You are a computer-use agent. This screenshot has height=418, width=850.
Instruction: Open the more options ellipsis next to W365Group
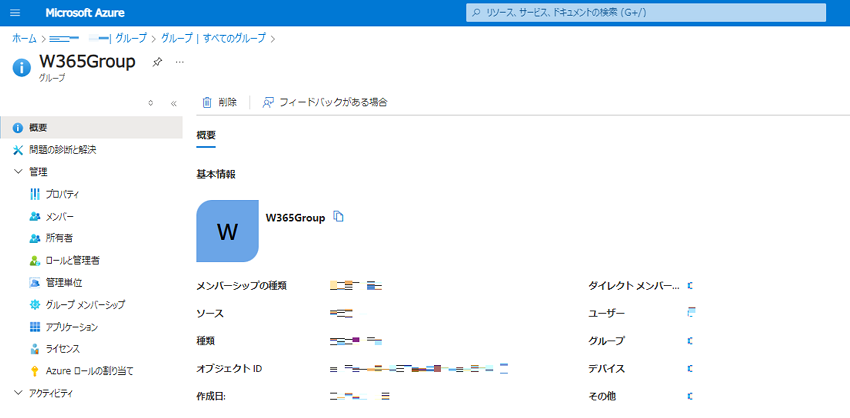pyautogui.click(x=180, y=62)
